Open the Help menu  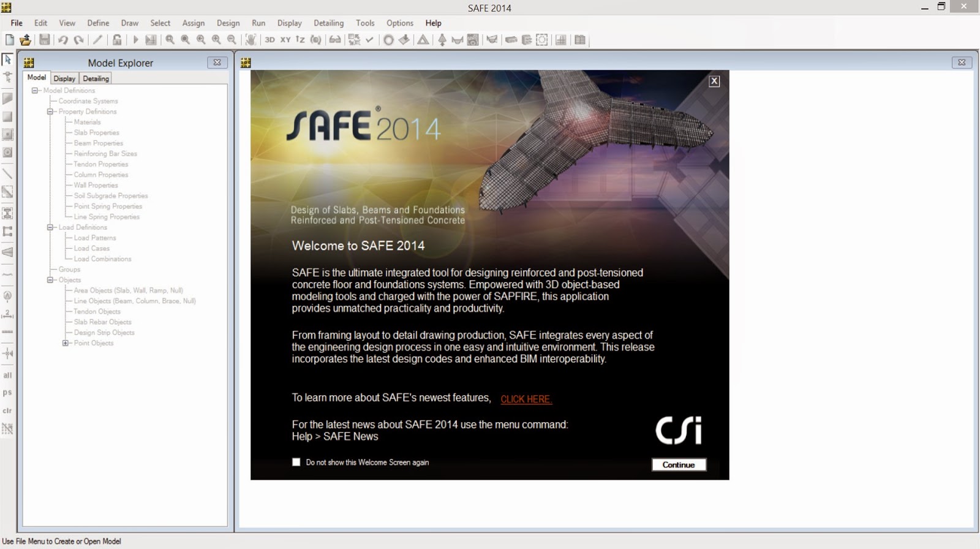(434, 23)
